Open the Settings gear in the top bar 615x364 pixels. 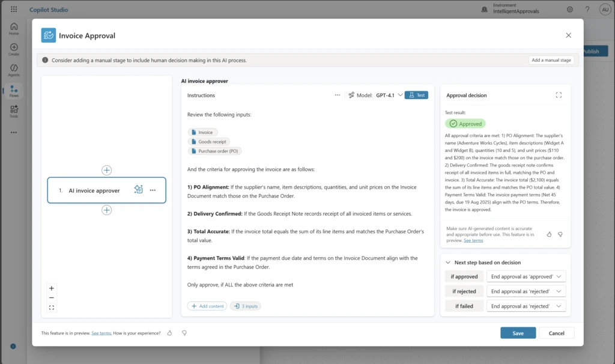tap(569, 9)
